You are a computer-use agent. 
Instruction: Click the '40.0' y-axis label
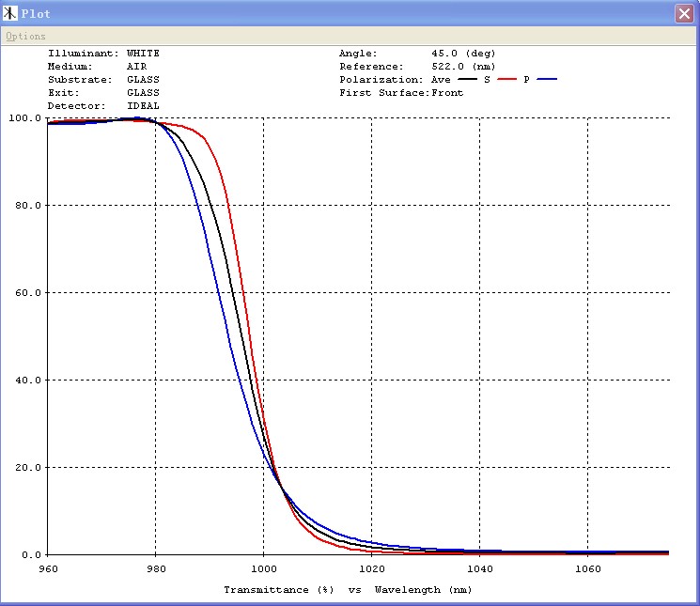coord(27,381)
